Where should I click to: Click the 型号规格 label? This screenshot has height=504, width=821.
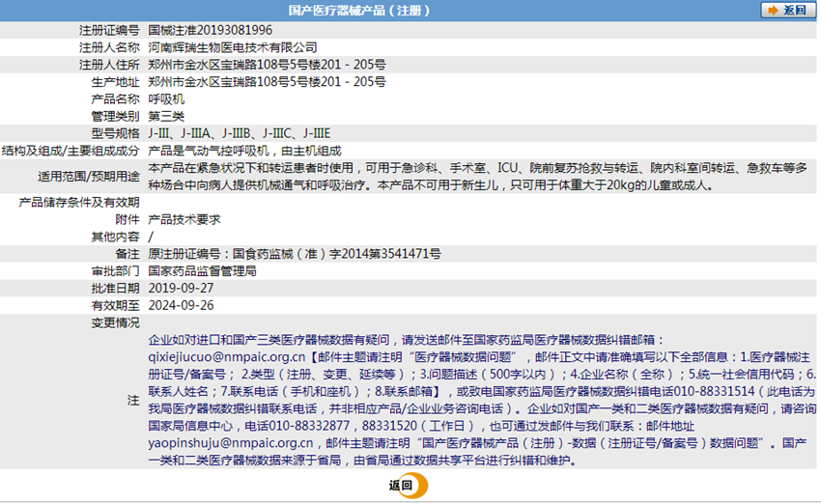115,133
